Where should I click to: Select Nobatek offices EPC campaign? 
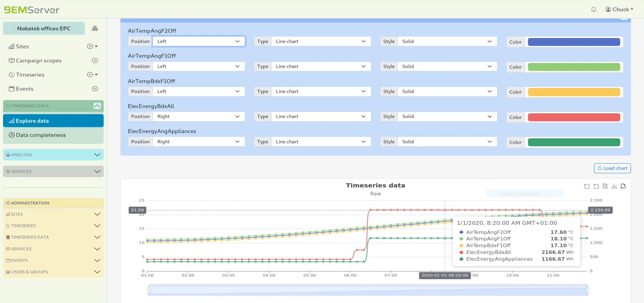click(44, 29)
